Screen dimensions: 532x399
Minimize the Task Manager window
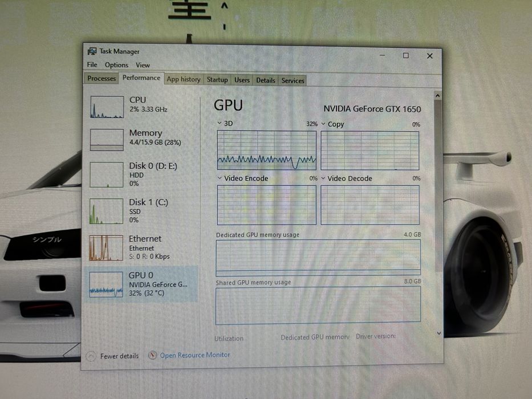click(383, 55)
